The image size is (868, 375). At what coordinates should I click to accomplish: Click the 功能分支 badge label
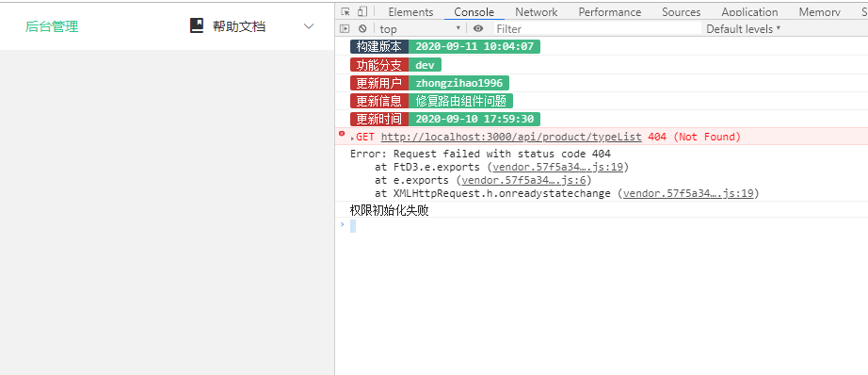click(x=379, y=65)
